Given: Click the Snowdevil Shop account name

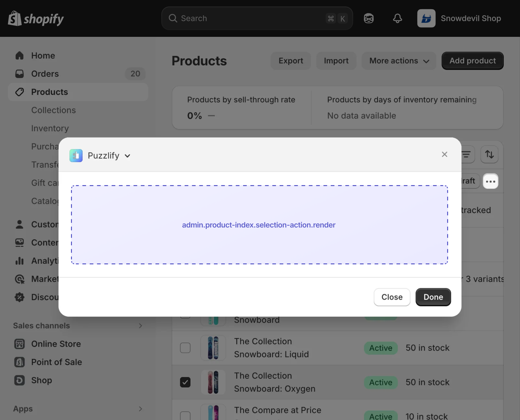Looking at the screenshot, I should [471, 18].
